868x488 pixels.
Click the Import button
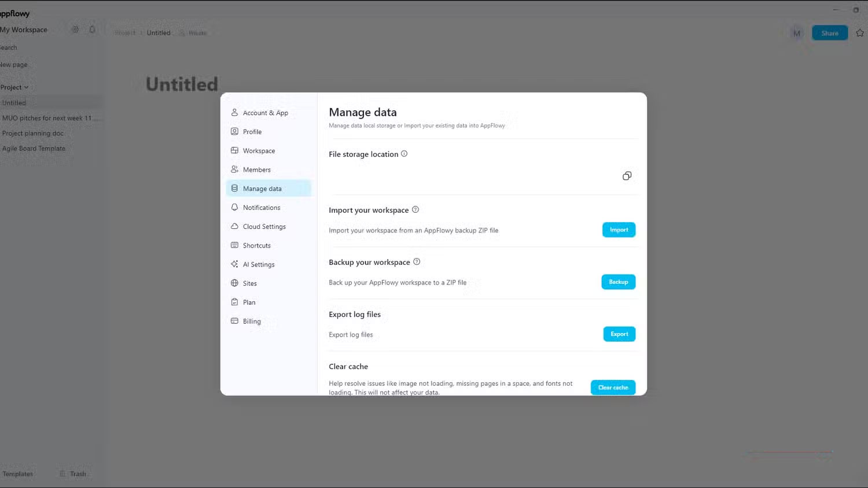[619, 230]
